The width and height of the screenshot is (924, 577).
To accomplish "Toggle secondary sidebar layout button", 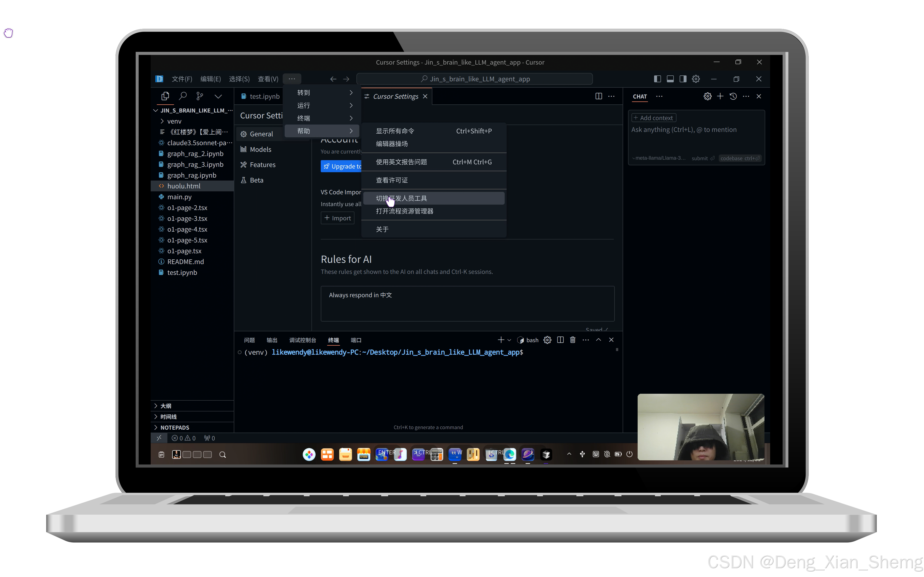I will coord(683,79).
